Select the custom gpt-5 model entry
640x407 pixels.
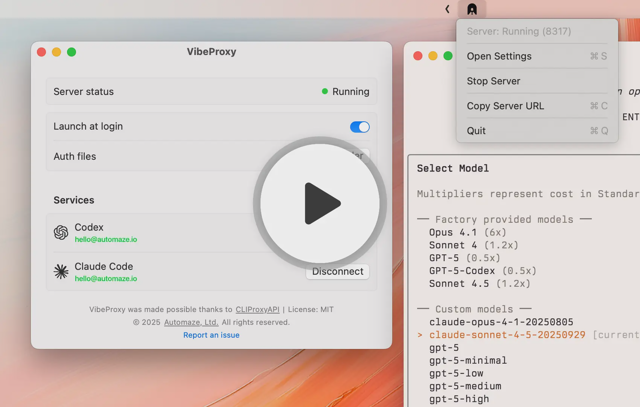point(444,348)
